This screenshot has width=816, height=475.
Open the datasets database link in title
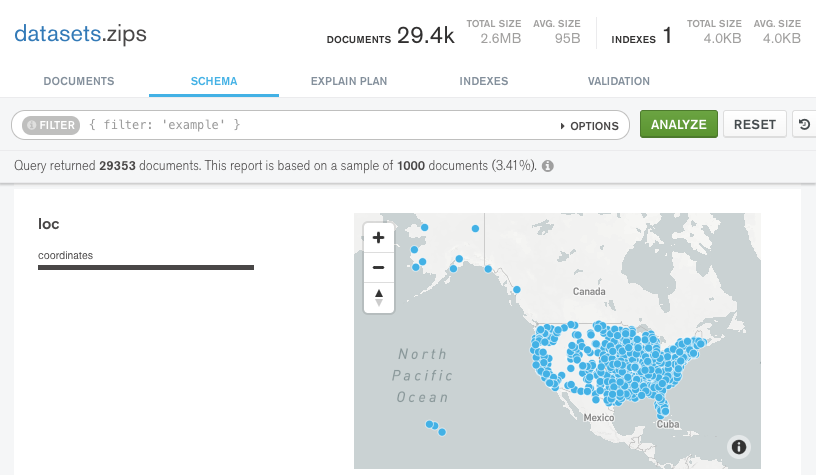(x=57, y=34)
